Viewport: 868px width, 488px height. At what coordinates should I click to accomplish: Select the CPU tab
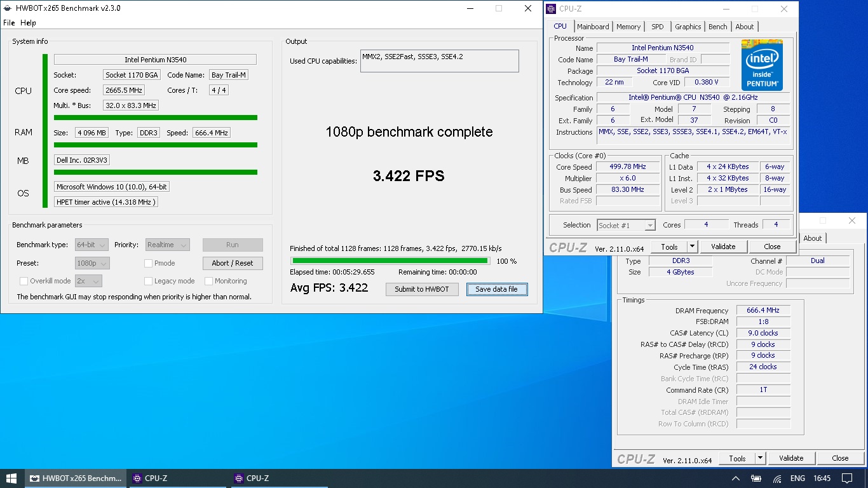point(560,26)
